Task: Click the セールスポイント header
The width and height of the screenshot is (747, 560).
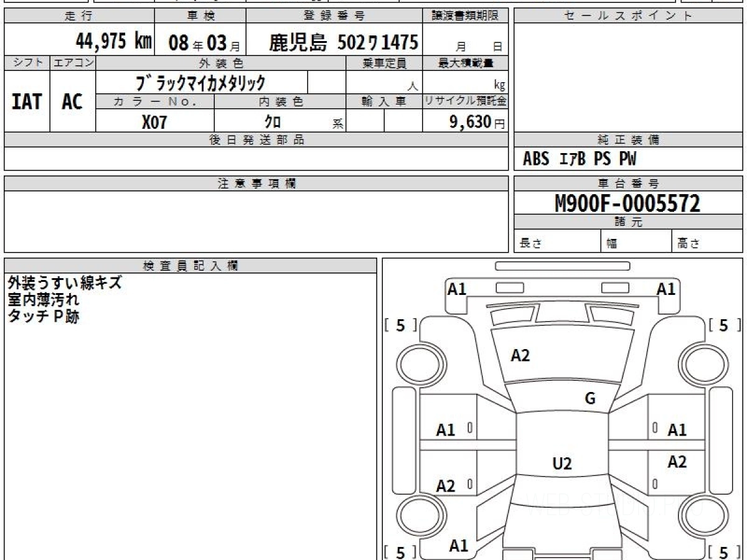Action: click(x=628, y=16)
